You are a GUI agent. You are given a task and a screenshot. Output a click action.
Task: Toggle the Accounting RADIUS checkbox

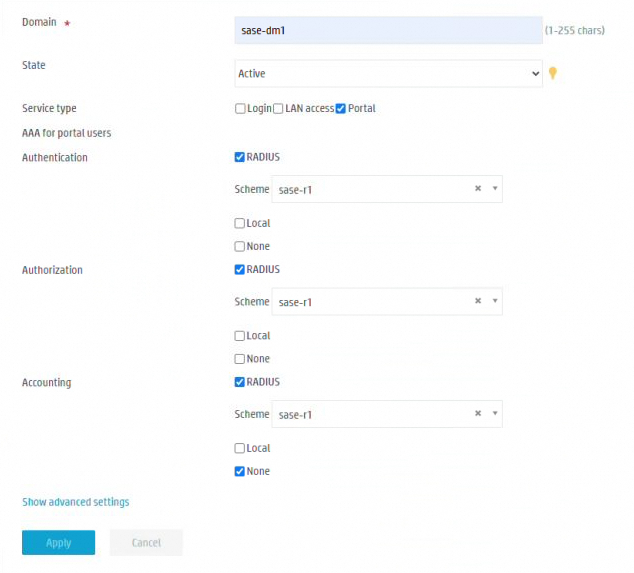239,382
